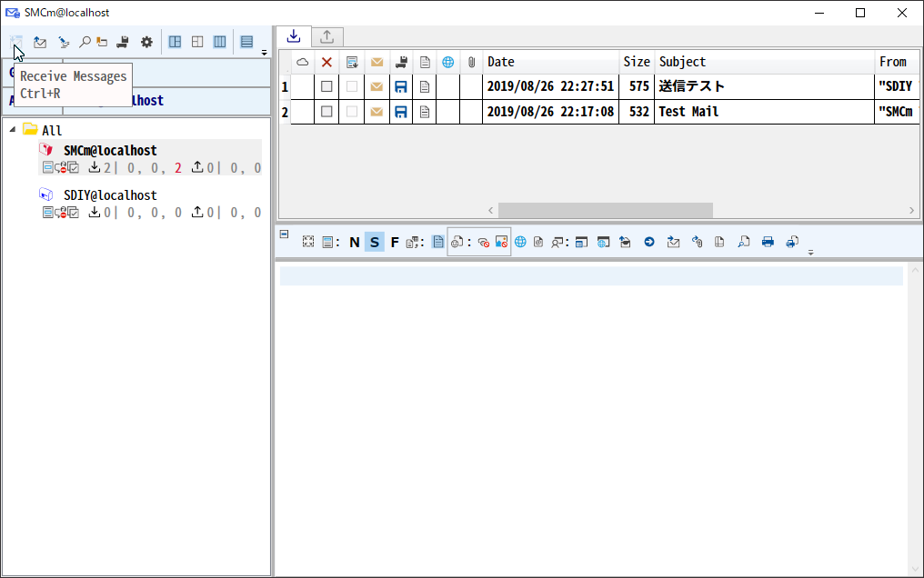
Task: Click the globe column header in message list
Action: tap(447, 62)
